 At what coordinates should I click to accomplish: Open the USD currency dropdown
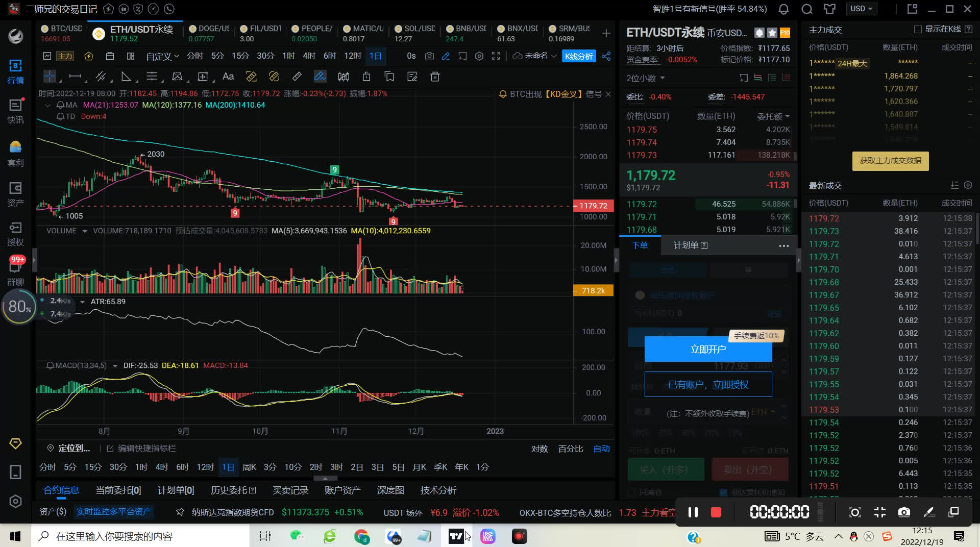coord(861,9)
